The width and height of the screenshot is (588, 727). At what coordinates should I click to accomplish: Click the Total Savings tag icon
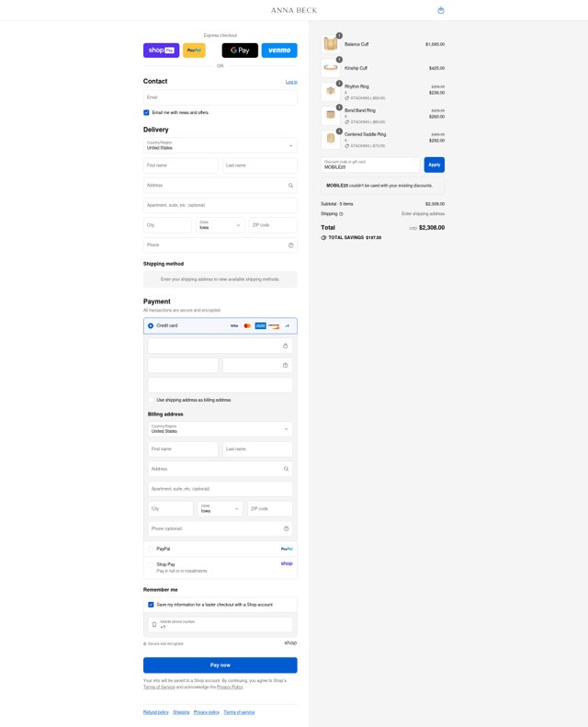tap(323, 237)
